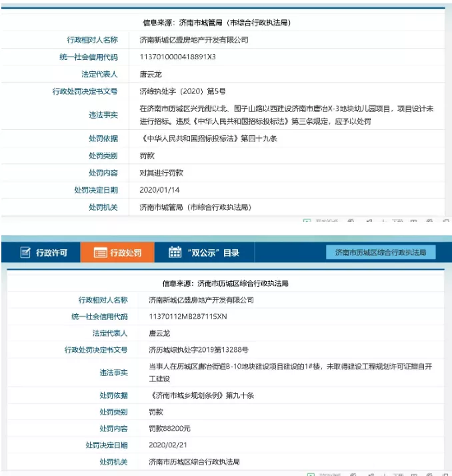
Task: Click company name in the 市城管局 record
Action: point(194,40)
